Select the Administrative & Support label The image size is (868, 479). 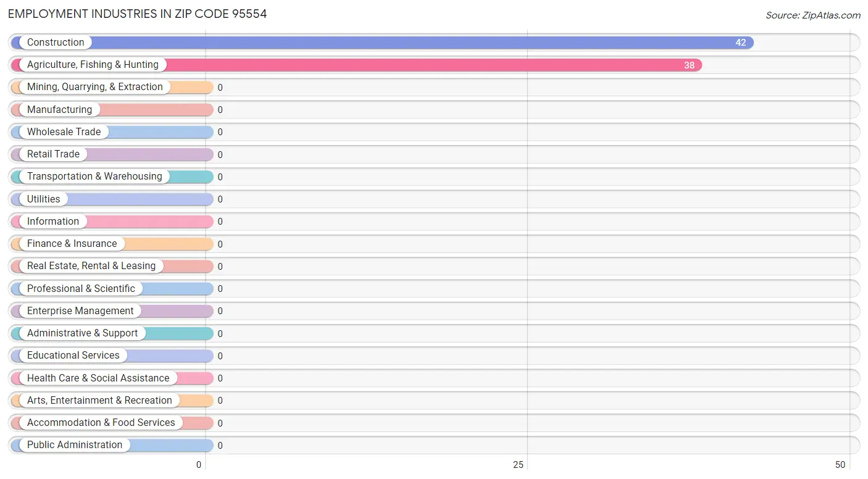click(82, 333)
